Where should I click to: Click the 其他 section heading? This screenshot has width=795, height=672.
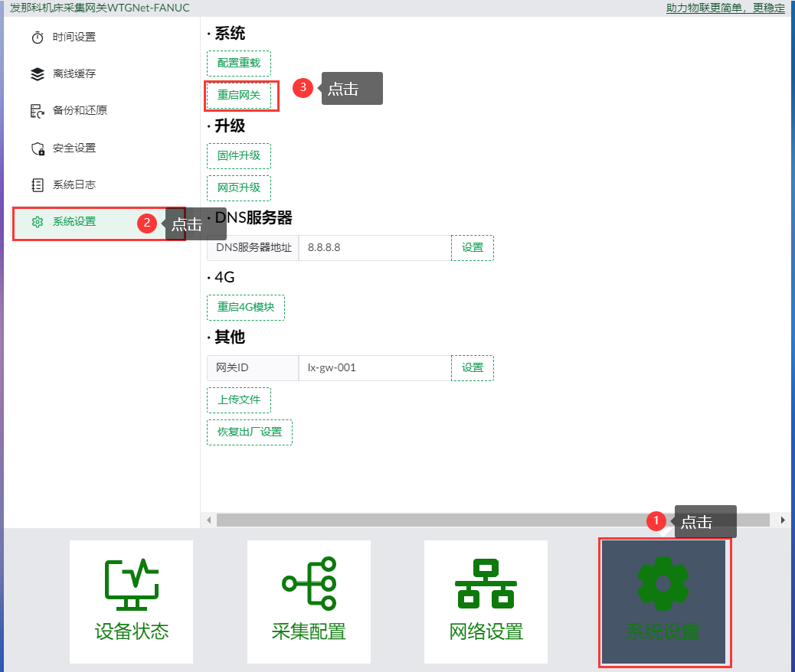(x=230, y=337)
